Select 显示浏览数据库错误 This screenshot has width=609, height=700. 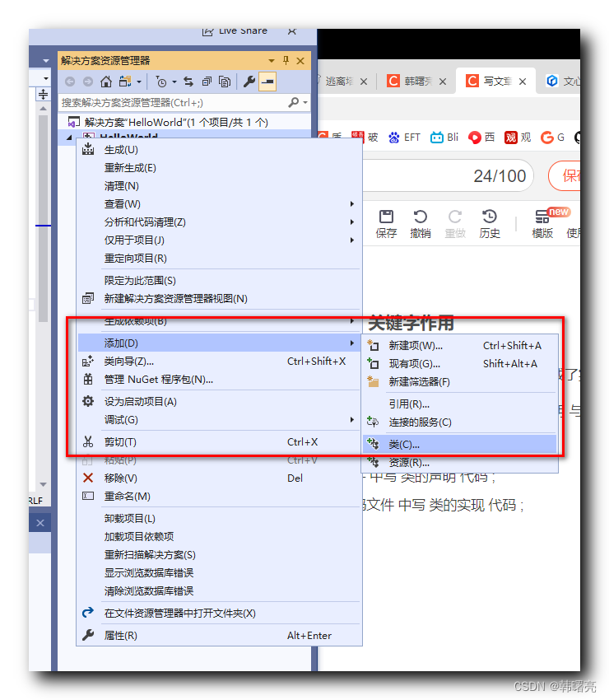(x=219, y=573)
